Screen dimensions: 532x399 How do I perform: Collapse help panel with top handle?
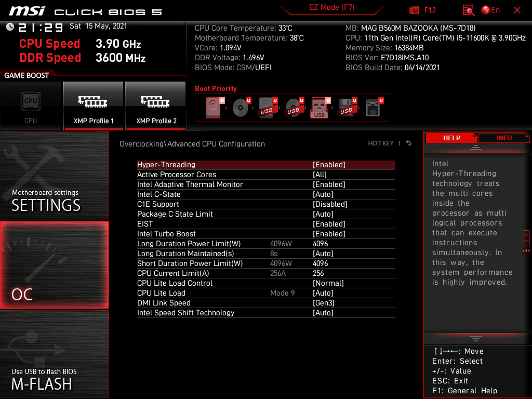click(476, 147)
